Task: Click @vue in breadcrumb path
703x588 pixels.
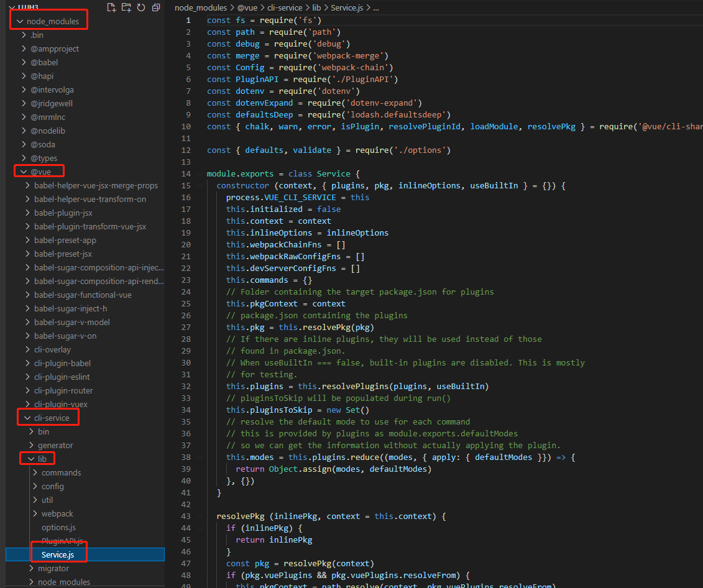Action: coord(247,7)
